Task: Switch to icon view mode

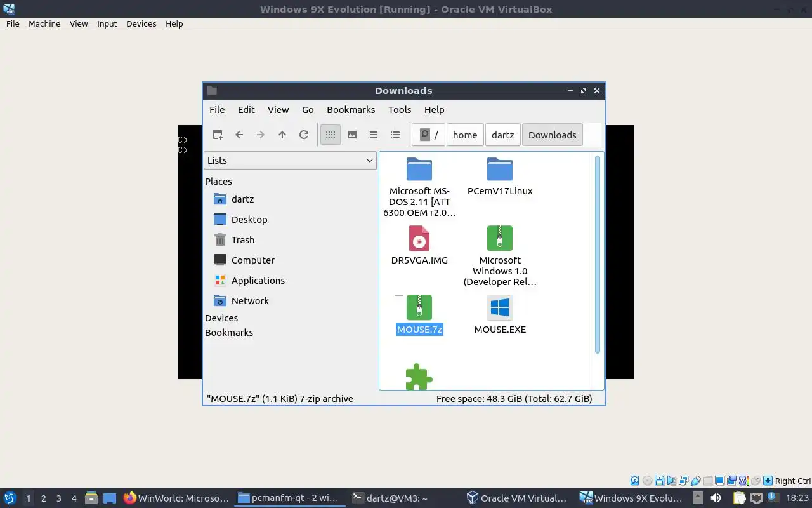Action: point(331,135)
